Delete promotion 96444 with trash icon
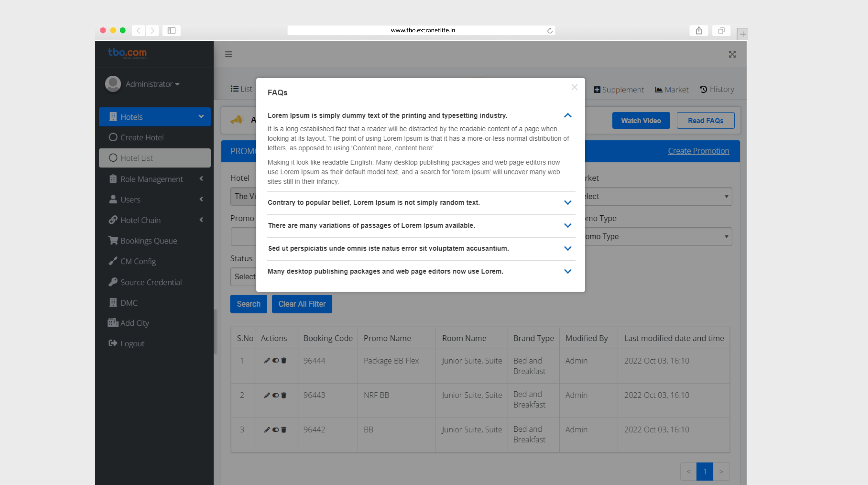The width and height of the screenshot is (868, 485). pyautogui.click(x=284, y=360)
